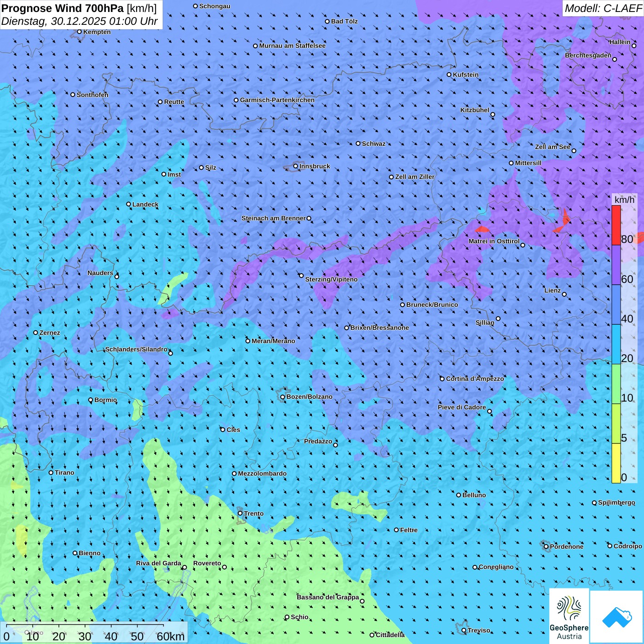The width and height of the screenshot is (644, 644).
Task: Click the Schwaz location dot
Action: coord(358,144)
